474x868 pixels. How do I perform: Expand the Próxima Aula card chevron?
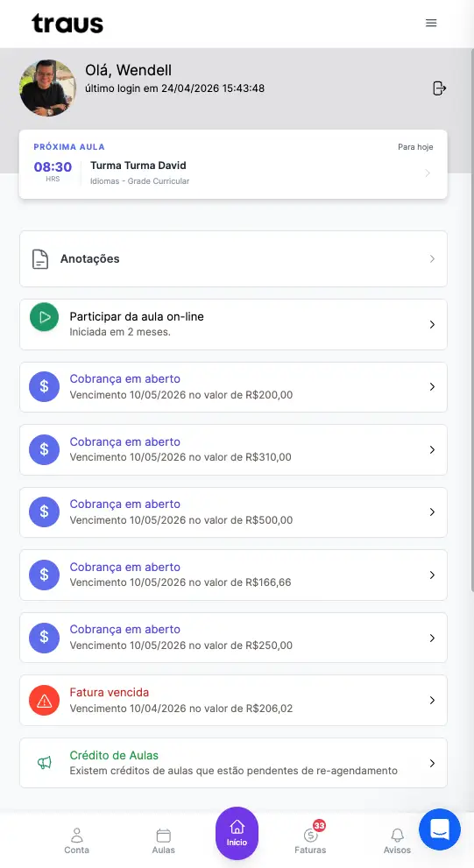pyautogui.click(x=428, y=173)
